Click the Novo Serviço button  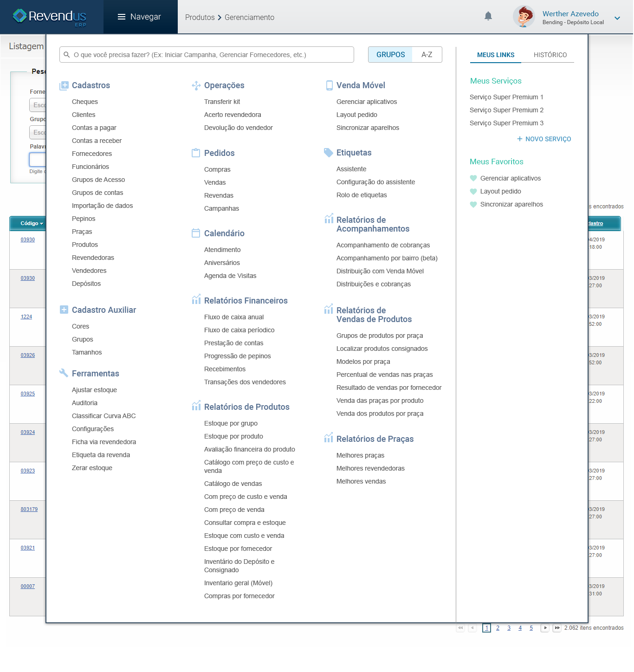pos(544,139)
